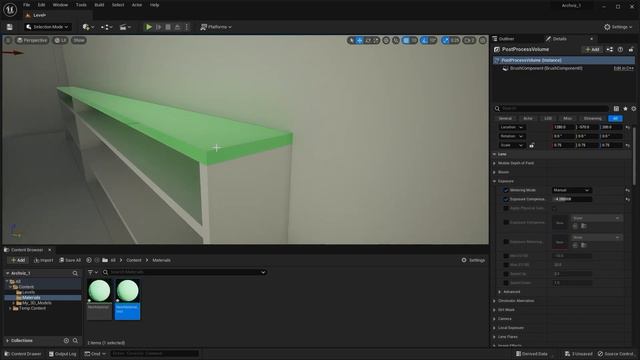Open the Platforms dropdown
The height and width of the screenshot is (360, 640).
point(216,27)
